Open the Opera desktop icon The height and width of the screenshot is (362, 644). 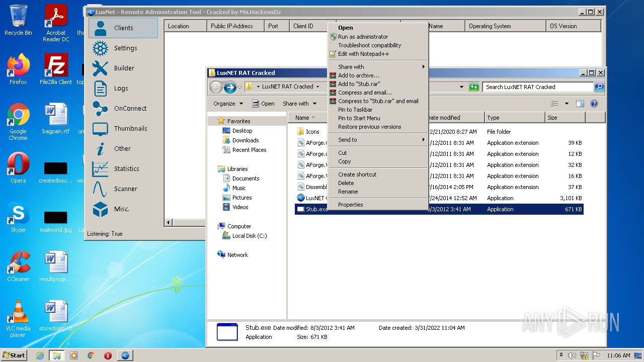[18, 168]
